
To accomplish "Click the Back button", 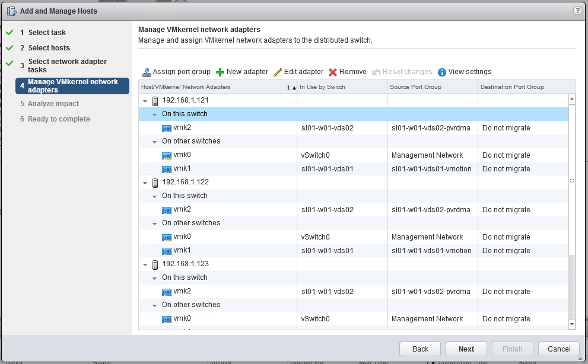I will tap(420, 349).
